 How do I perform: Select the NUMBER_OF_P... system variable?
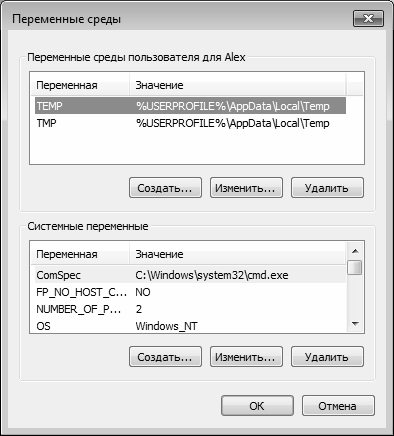coord(188,309)
